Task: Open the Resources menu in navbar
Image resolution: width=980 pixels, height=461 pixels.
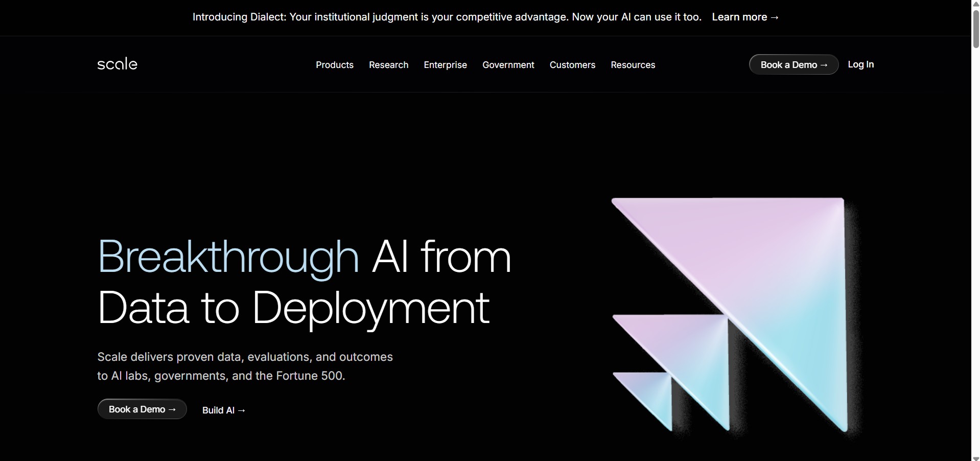Action: [x=633, y=65]
